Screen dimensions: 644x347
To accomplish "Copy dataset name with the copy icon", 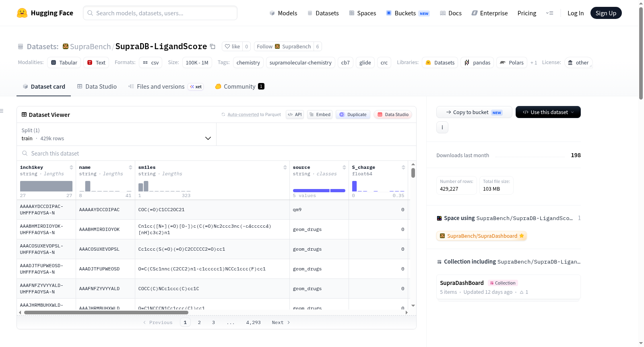I will (213, 47).
